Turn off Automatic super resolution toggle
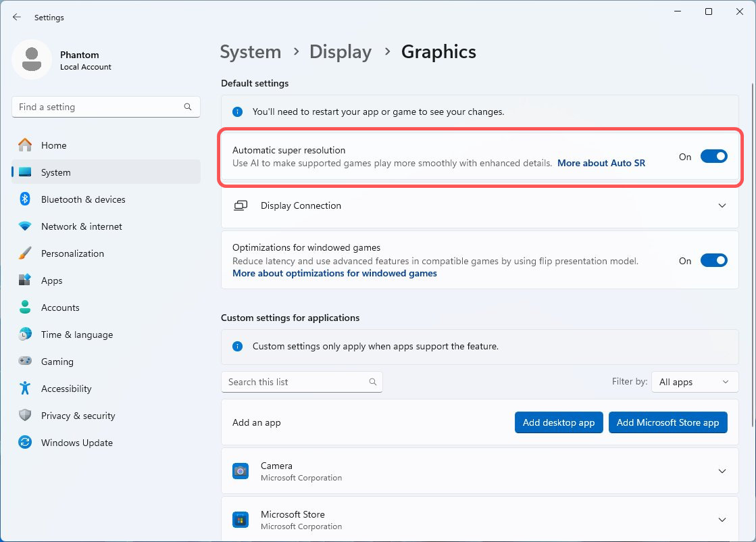This screenshot has height=542, width=756. (x=713, y=156)
